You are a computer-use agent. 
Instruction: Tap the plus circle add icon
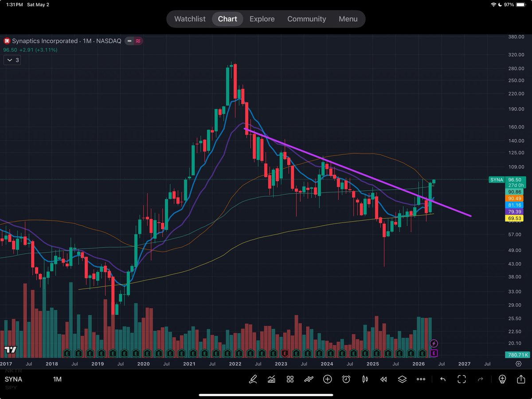[328, 379]
